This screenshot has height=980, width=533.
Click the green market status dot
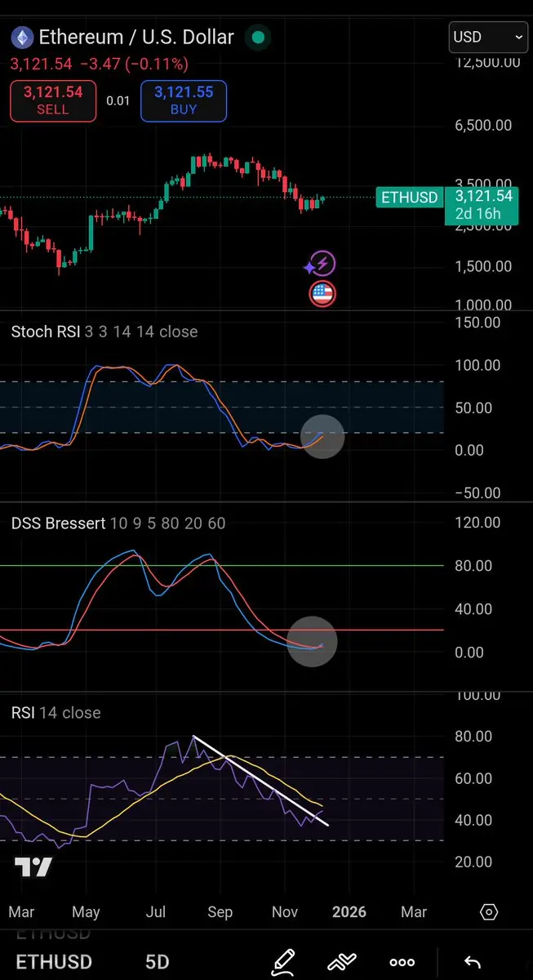(x=259, y=37)
